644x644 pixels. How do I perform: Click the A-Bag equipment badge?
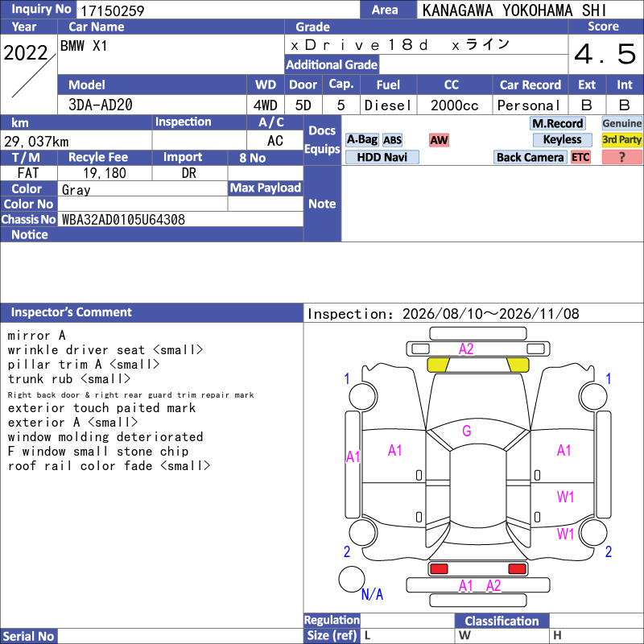[x=361, y=140]
